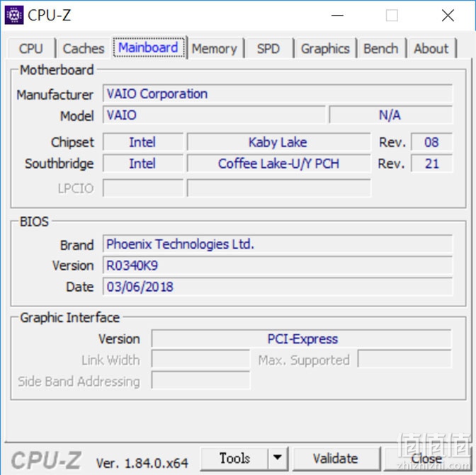Switch to the CPU tab
Viewport: 476px width, 475px height.
(x=31, y=48)
